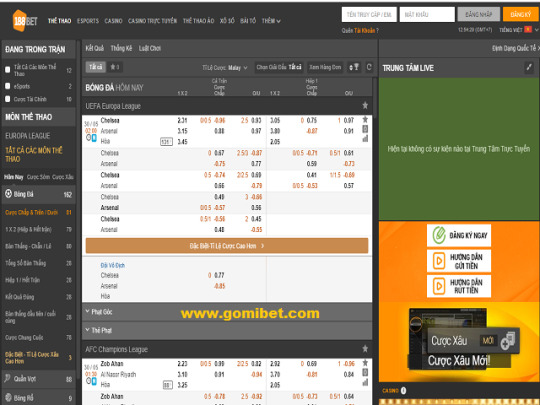540x405 pixels.
Task: Select the Cược Sớm tab in sidebar
Action: click(x=38, y=177)
